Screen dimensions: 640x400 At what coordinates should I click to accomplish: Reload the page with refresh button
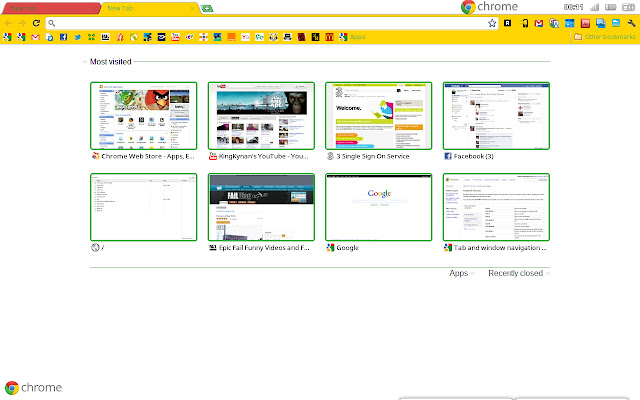click(36, 23)
